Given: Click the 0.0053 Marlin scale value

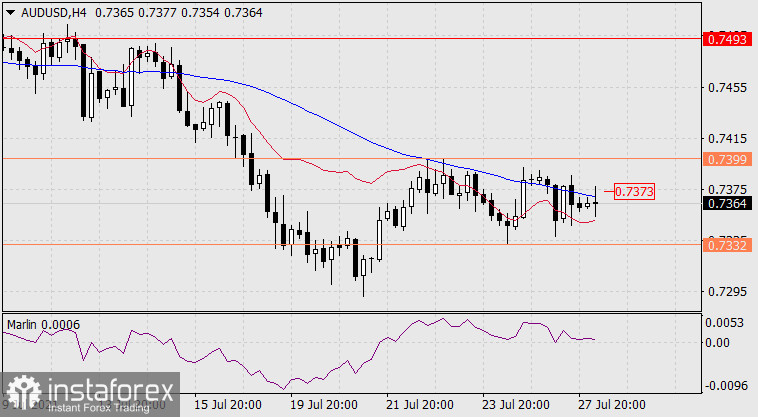Looking at the screenshot, I should point(726,323).
